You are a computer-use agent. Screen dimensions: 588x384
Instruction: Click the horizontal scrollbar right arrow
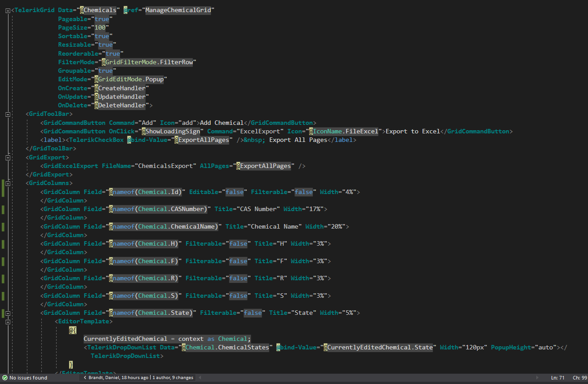(538, 378)
